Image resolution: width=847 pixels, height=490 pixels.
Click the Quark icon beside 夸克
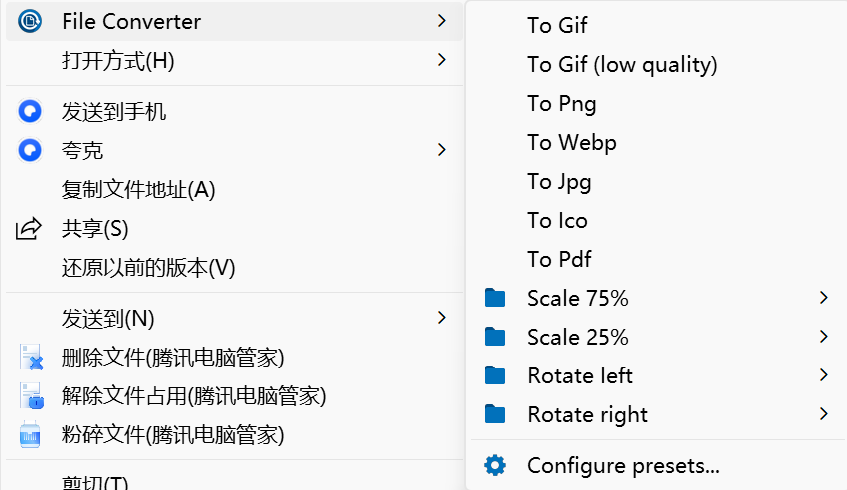click(x=30, y=150)
